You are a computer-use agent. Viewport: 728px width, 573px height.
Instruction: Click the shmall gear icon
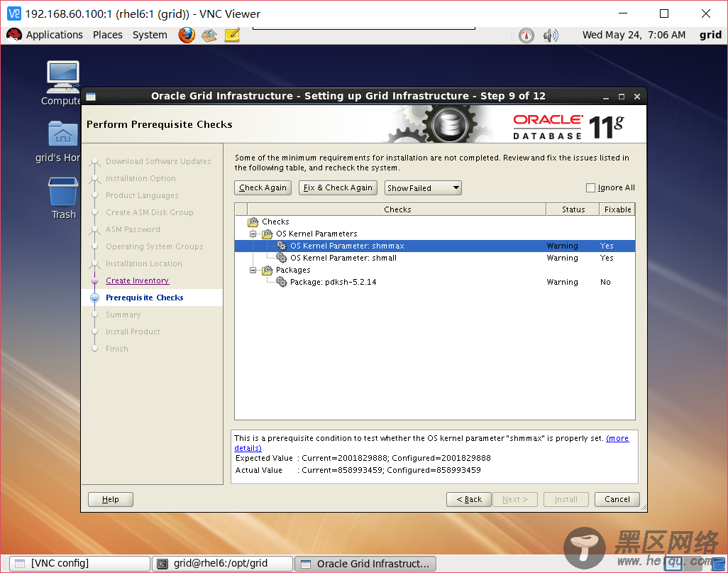point(282,258)
